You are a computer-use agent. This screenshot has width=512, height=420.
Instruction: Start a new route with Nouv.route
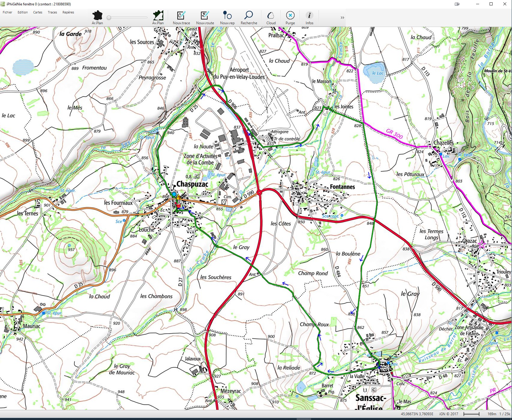point(205,16)
